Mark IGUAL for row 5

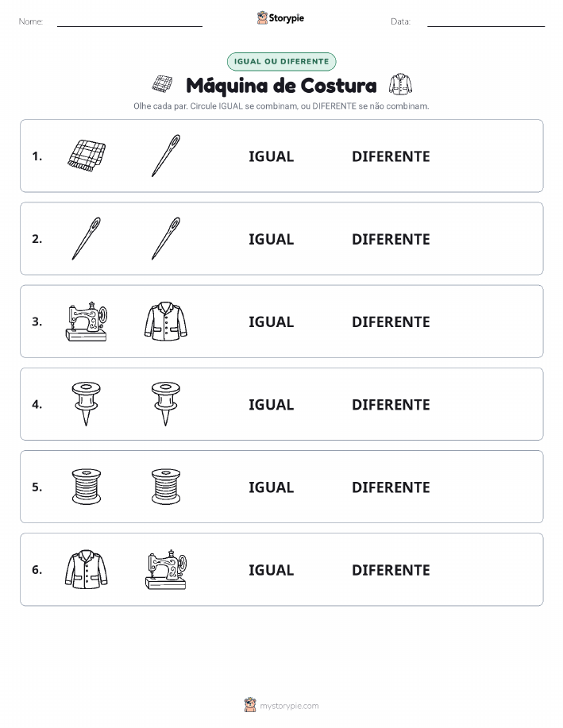pos(272,487)
